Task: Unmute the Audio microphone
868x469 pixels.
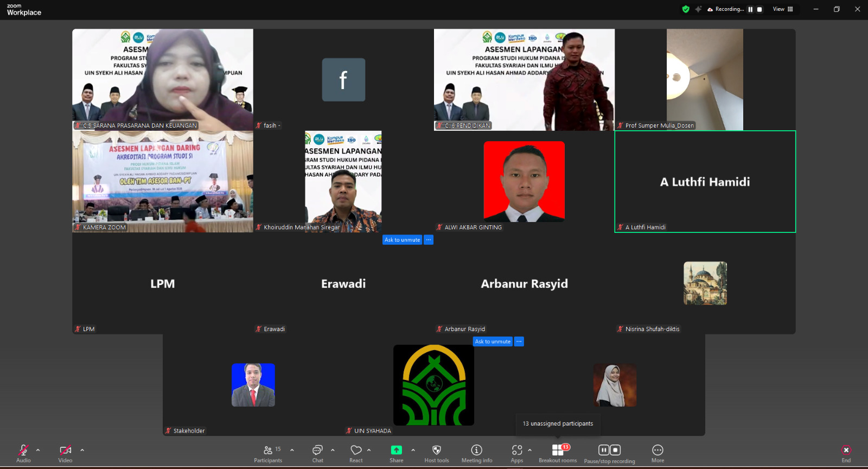Action: point(23,453)
